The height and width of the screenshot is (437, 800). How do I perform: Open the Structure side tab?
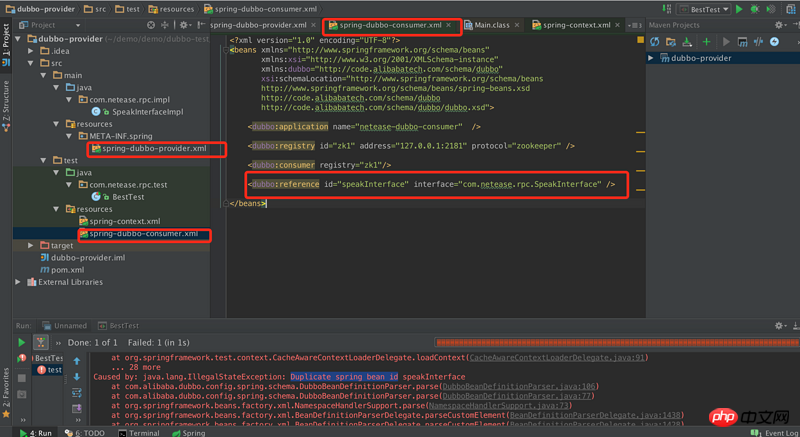tap(6, 106)
